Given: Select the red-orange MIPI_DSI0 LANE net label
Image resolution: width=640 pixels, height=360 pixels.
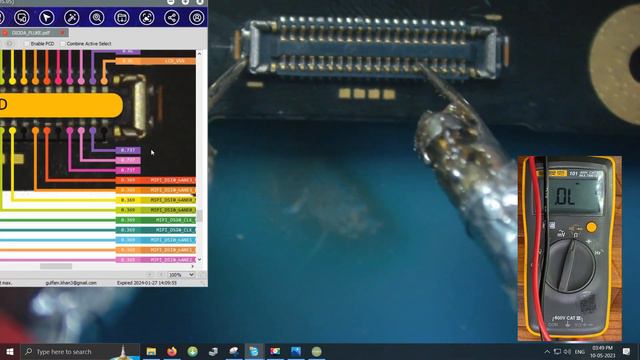Looking at the screenshot, I should pos(156,180).
